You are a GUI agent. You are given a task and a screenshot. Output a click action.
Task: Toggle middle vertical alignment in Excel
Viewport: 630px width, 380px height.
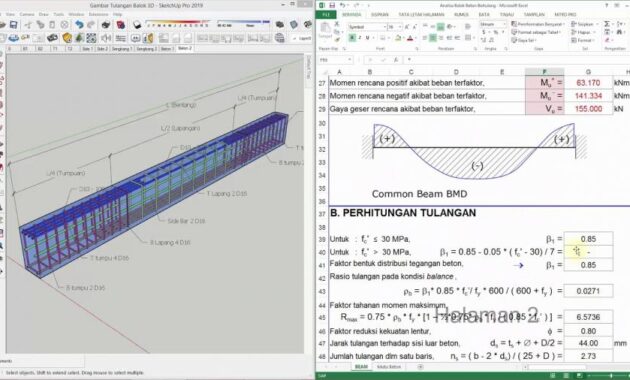coord(440,27)
